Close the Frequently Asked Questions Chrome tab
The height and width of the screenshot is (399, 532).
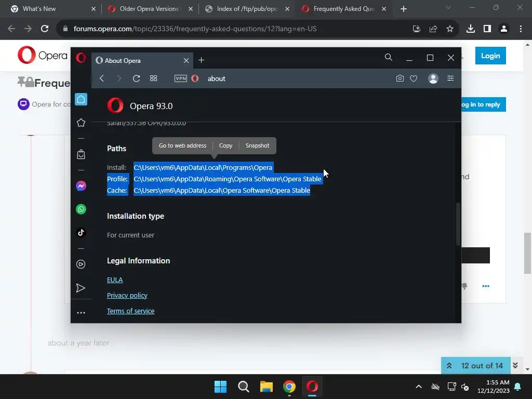pyautogui.click(x=384, y=9)
